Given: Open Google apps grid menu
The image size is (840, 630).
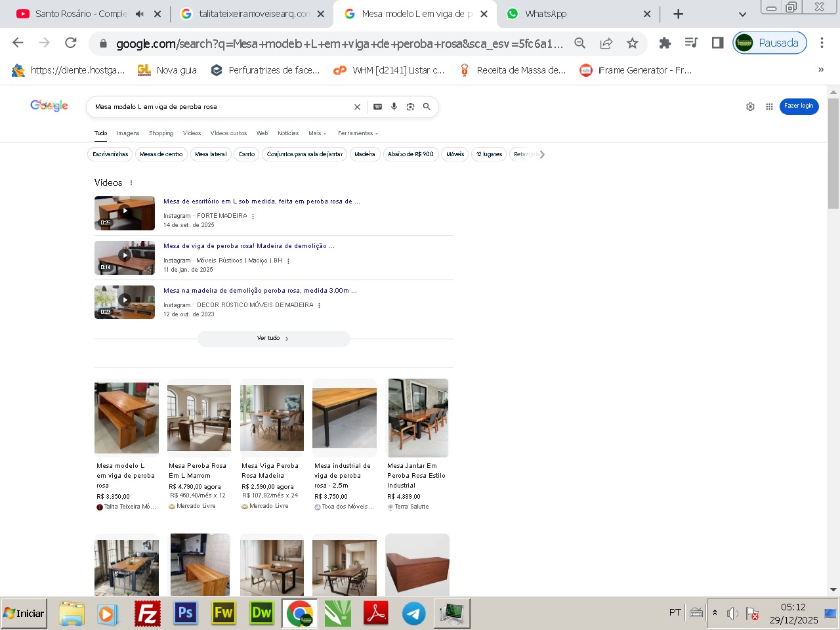Looking at the screenshot, I should pos(769,106).
